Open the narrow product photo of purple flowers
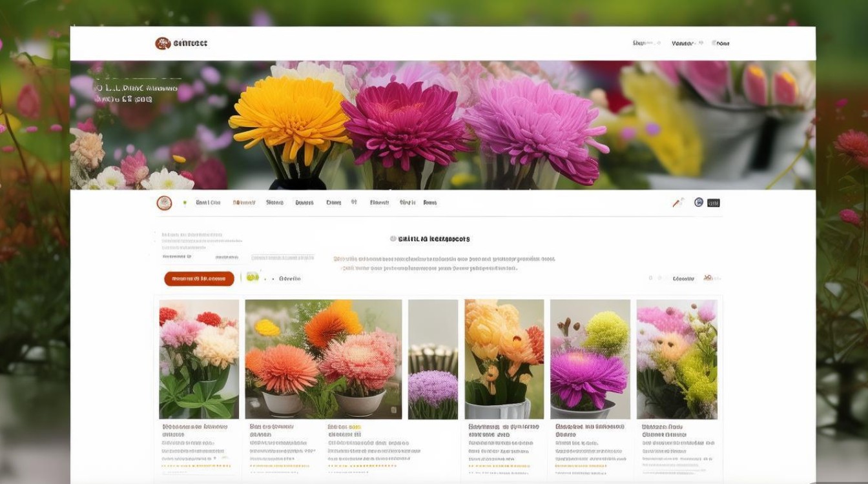This screenshot has height=484, width=868. pos(433,359)
